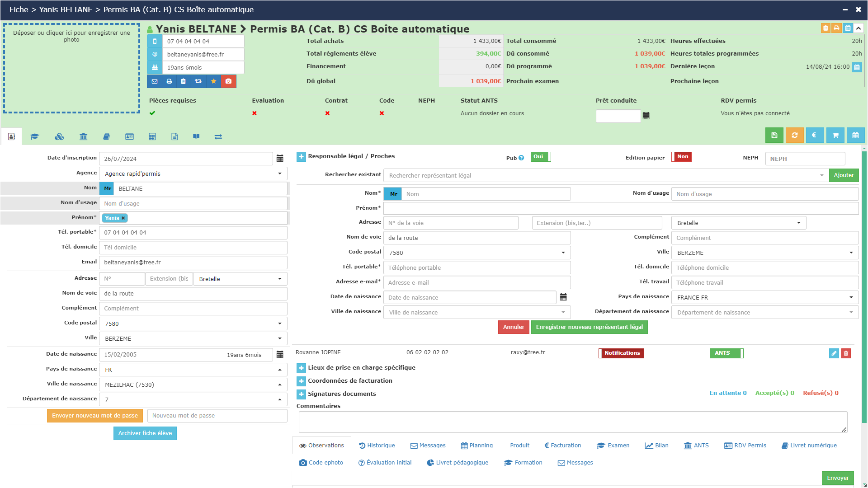Toggle the ANTS switch for Roxanne JOPINE
Image resolution: width=868 pixels, height=488 pixels.
coord(726,353)
